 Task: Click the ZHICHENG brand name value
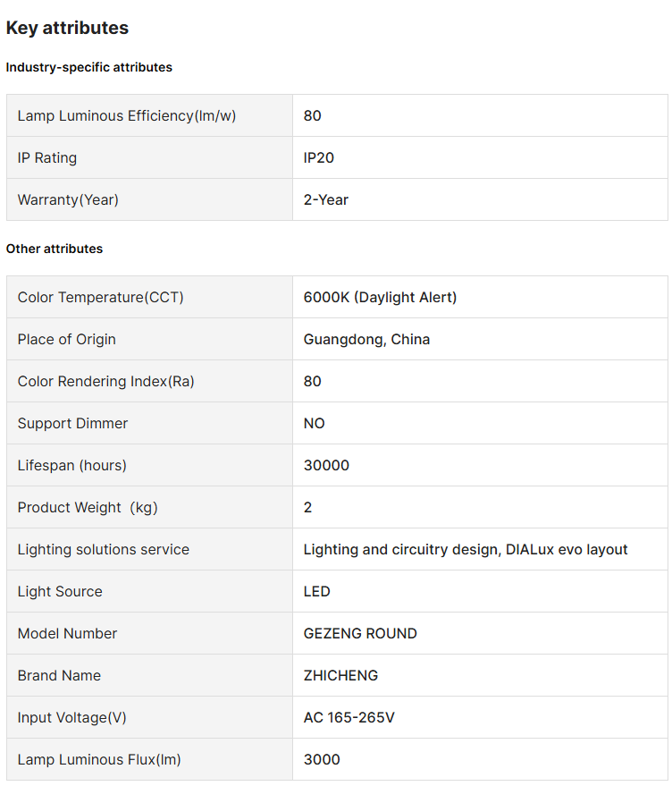[x=340, y=675]
